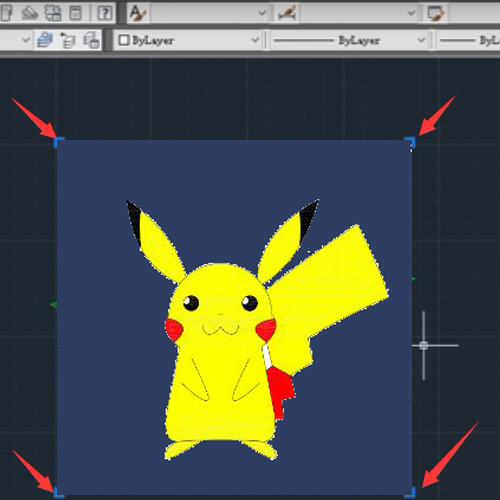Click Make Object's Layer Current icon
Viewport: 500px width, 500px height.
[x=45, y=40]
